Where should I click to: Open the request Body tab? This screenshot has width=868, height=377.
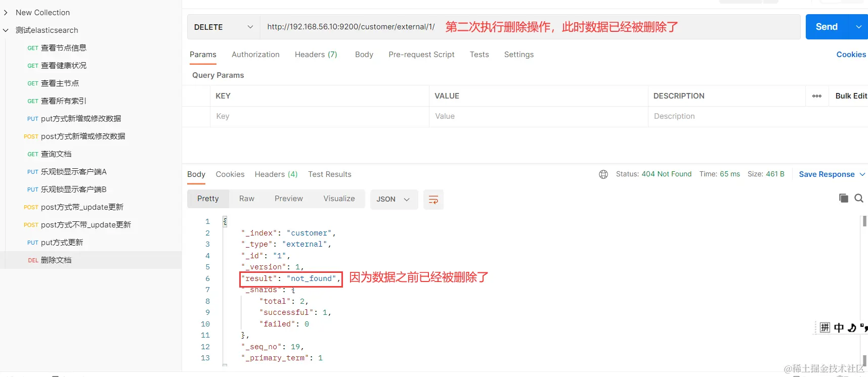tap(364, 55)
